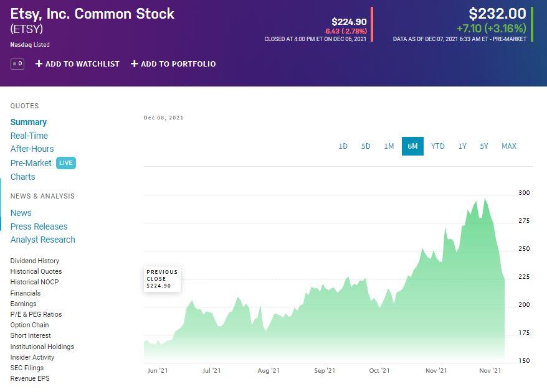This screenshot has height=392, width=547.
Task: Click the Jul '21 axis label
Action: pos(212,370)
